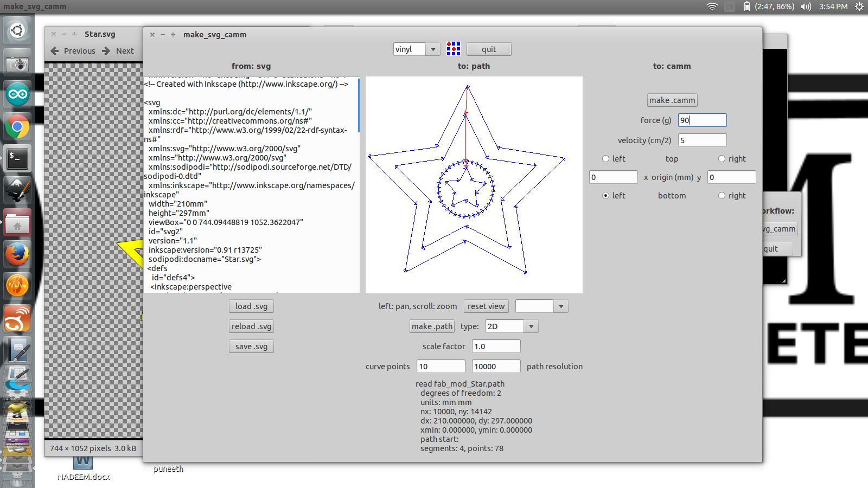Image resolution: width=868 pixels, height=488 pixels.
Task: Open Inkscape from the dock
Action: click(17, 191)
